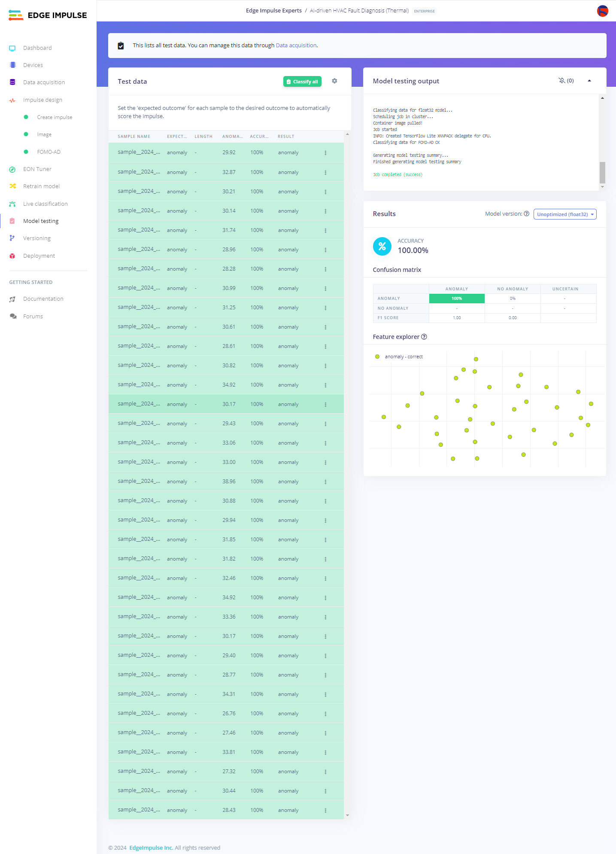Open test data settings gear icon
Image resolution: width=616 pixels, height=854 pixels.
334,81
